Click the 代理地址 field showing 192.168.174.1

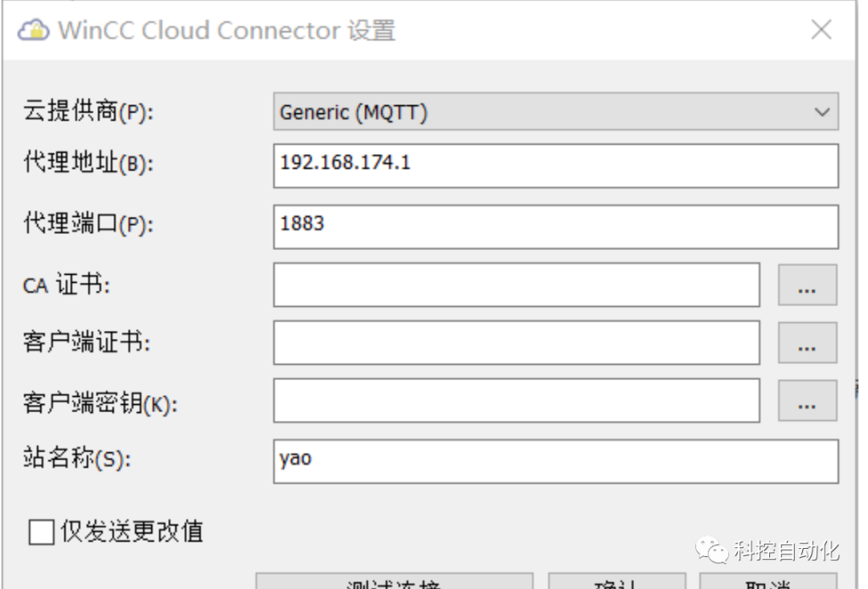pyautogui.click(x=555, y=166)
